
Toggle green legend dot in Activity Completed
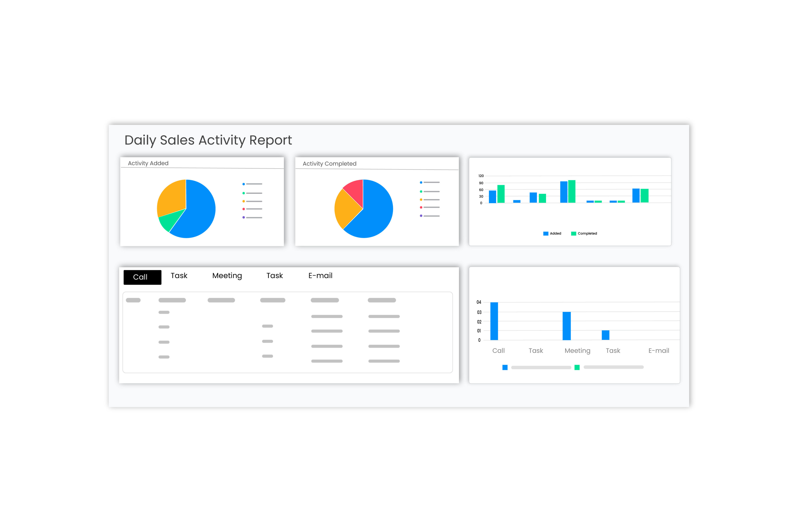click(421, 191)
